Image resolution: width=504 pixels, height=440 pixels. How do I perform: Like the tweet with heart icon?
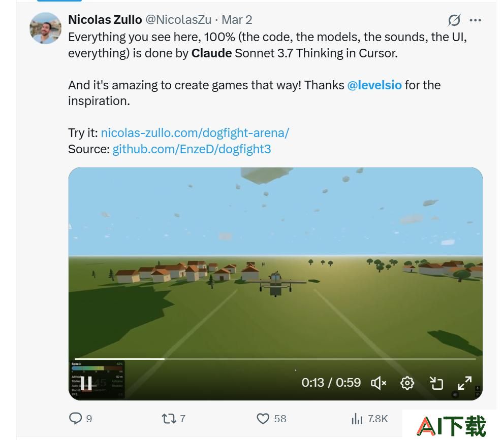tap(263, 419)
